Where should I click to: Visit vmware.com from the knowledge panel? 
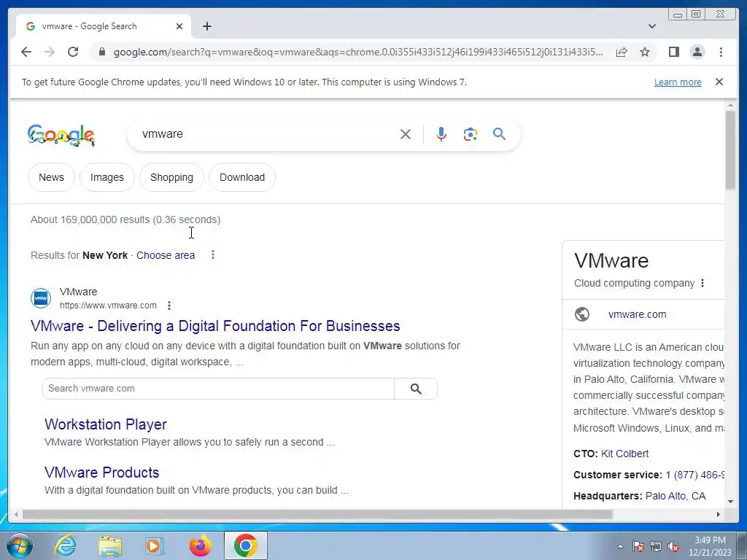[x=637, y=314]
